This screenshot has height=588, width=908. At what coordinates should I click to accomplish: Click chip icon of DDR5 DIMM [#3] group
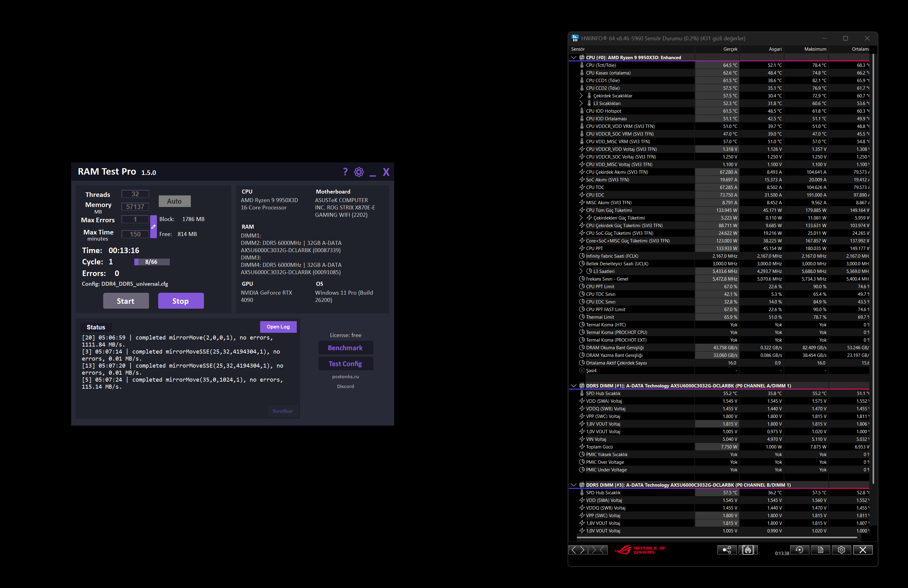pyautogui.click(x=582, y=485)
